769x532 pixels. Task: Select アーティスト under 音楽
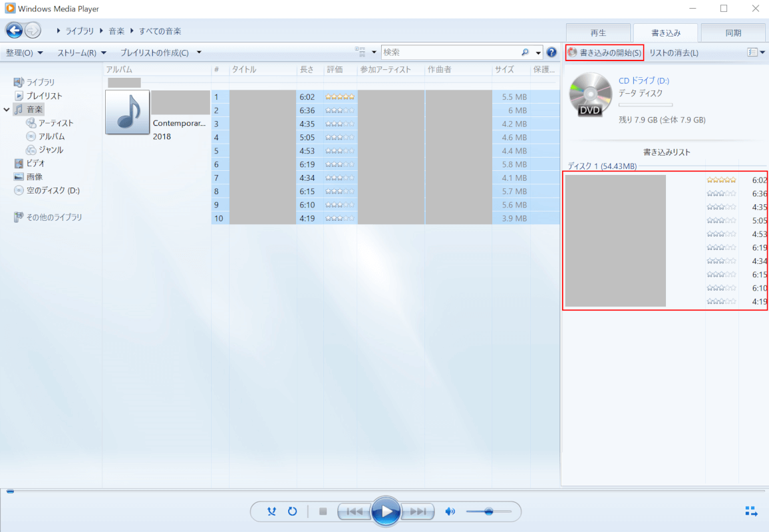(56, 122)
